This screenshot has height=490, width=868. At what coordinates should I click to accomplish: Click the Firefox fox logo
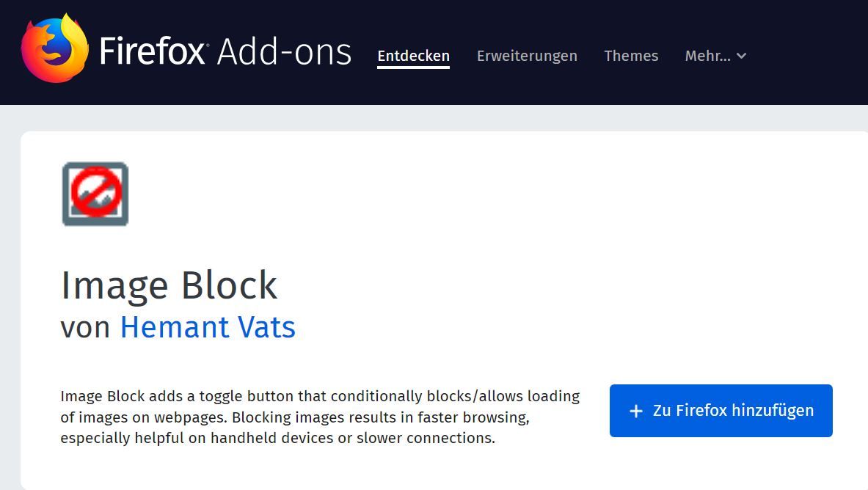point(54,48)
